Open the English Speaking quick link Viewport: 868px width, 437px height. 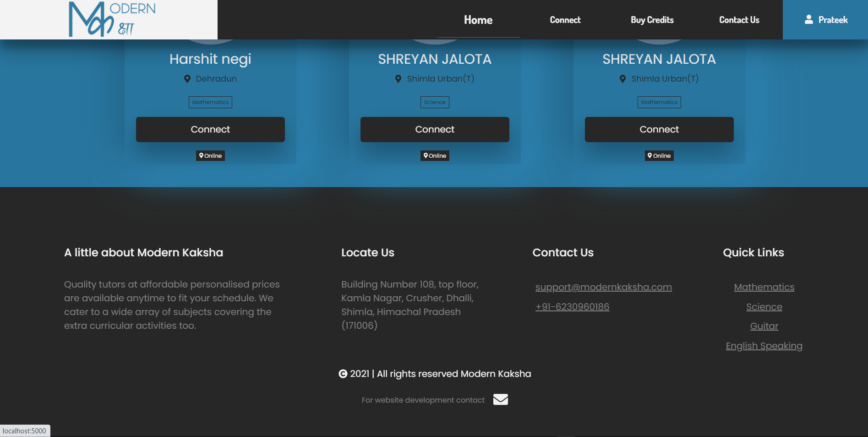764,346
